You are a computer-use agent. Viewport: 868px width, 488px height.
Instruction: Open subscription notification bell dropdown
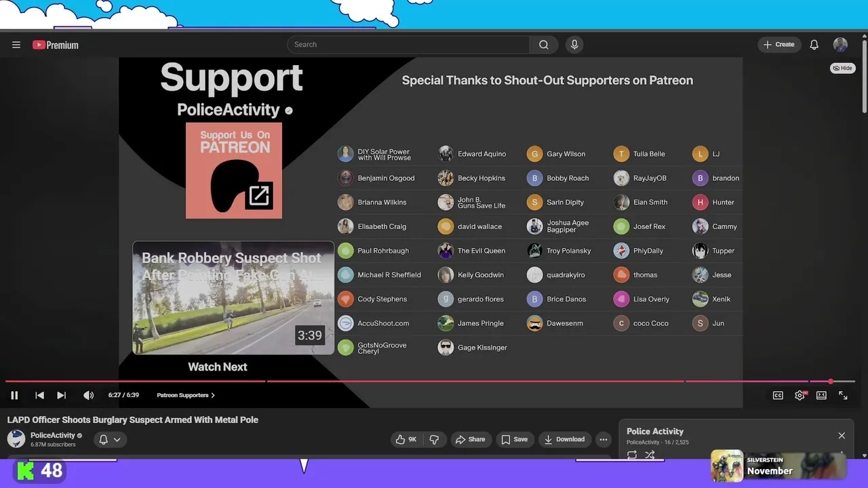110,439
